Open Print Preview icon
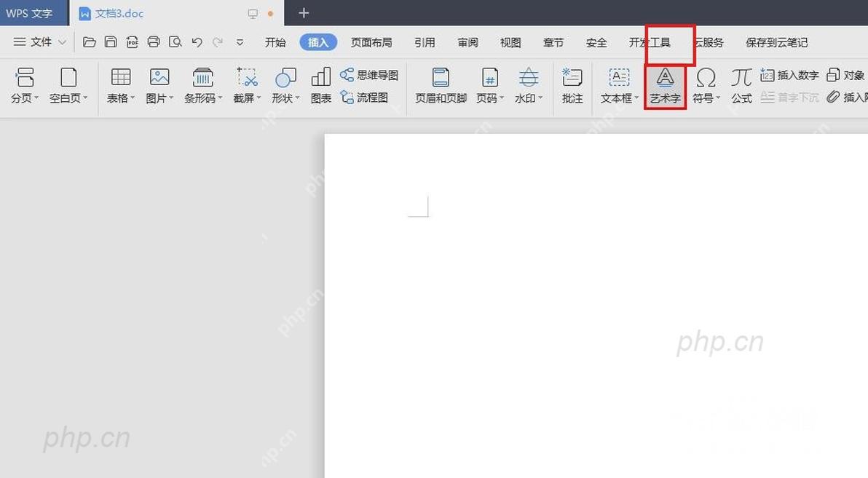This screenshot has width=868, height=478. 175,42
